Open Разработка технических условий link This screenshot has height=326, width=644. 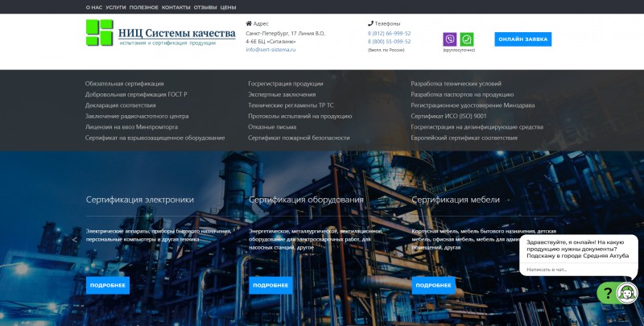pyautogui.click(x=456, y=84)
